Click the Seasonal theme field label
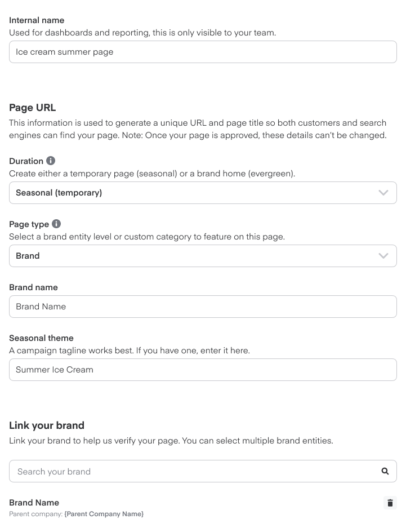 (x=41, y=338)
